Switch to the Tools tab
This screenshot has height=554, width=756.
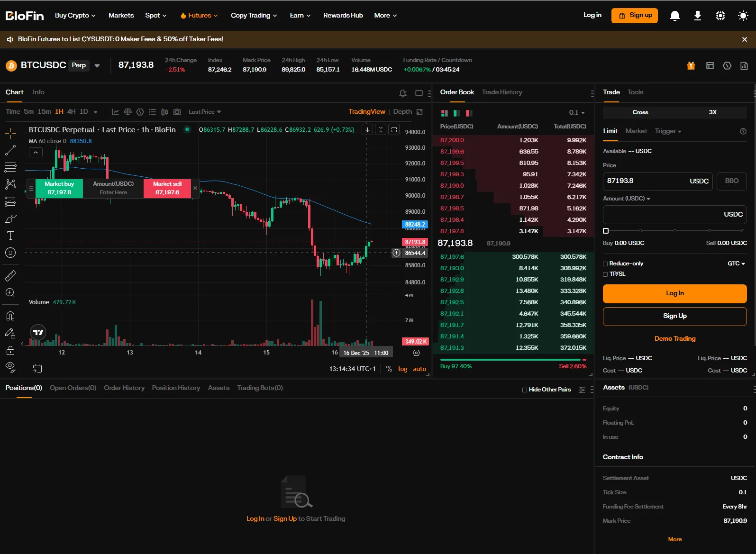pos(635,92)
